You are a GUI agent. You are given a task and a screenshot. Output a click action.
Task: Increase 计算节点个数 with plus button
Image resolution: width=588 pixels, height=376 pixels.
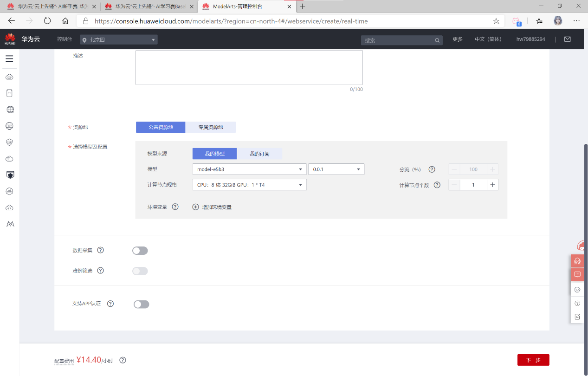[x=492, y=185]
